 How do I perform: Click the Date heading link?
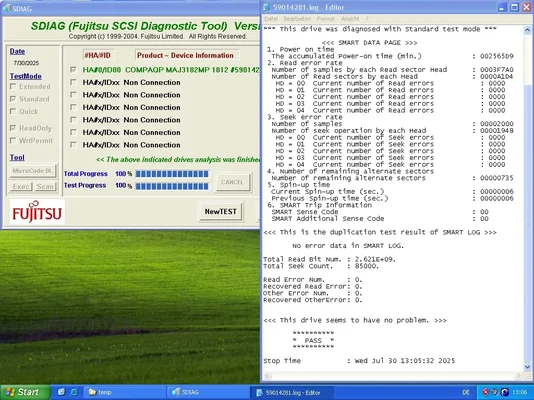17,51
